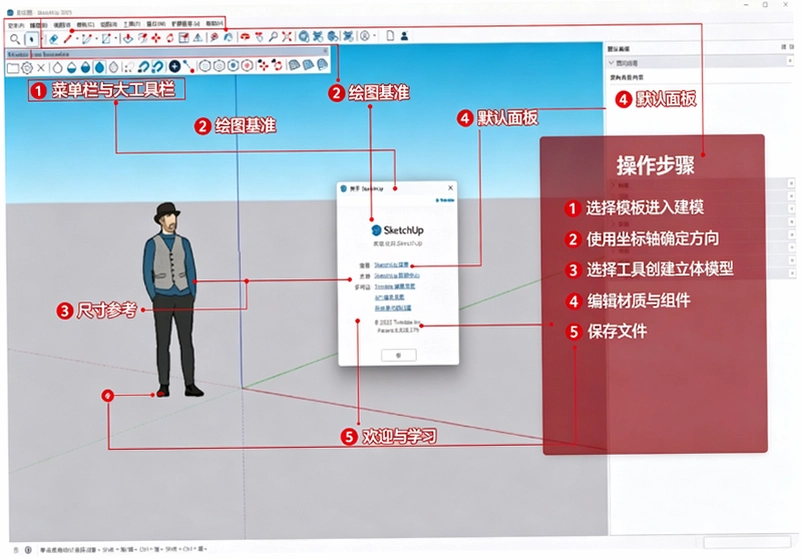This screenshot has height=559, width=802.
Task: Open the 工具(T) menu
Action: [131, 24]
